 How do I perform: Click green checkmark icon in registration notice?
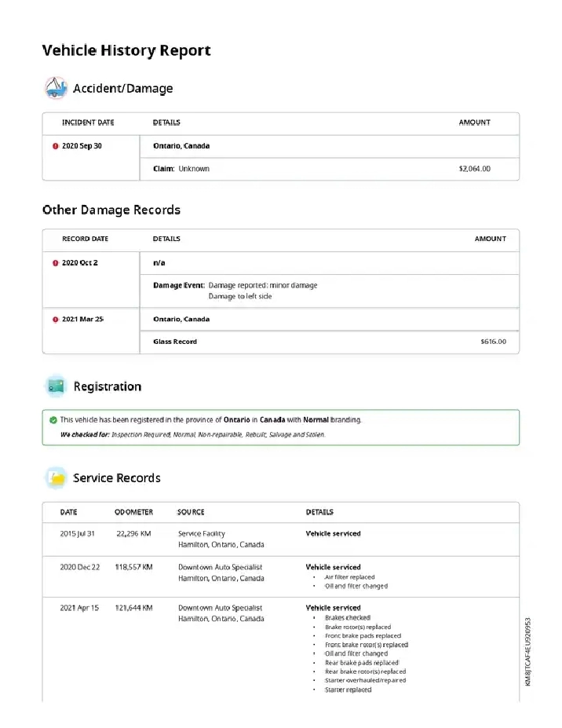(53, 420)
